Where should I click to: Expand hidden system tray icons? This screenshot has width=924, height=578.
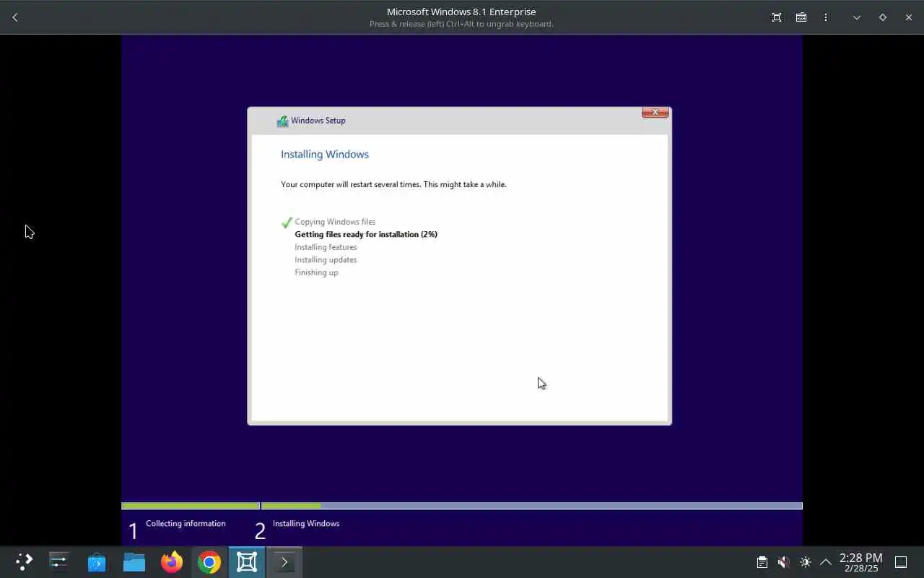pos(826,562)
